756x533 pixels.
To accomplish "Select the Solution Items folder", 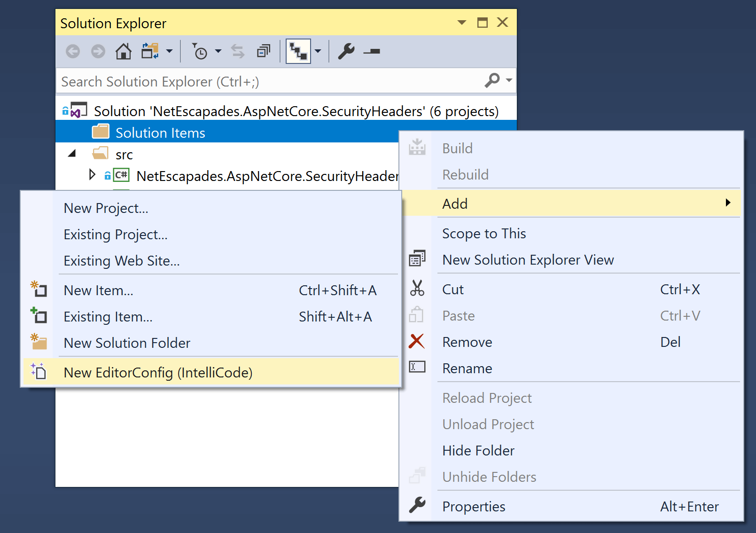I will pyautogui.click(x=227, y=133).
